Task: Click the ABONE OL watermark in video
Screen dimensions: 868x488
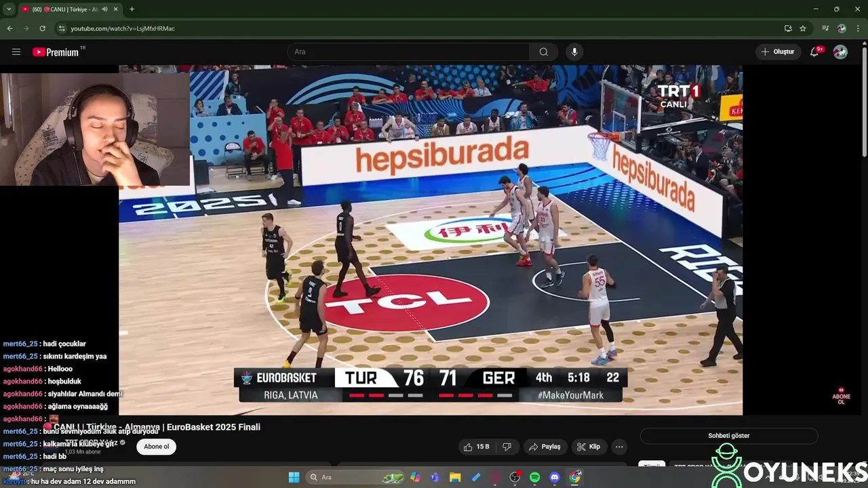Action: [x=841, y=396]
